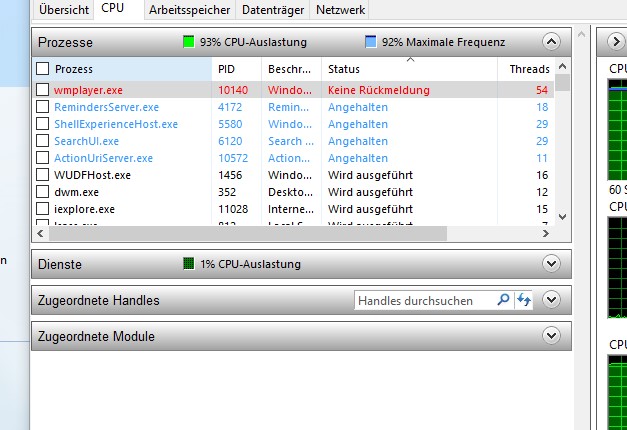Click the refresh arrows icon in Handles
This screenshot has height=430, width=627.
523,300
